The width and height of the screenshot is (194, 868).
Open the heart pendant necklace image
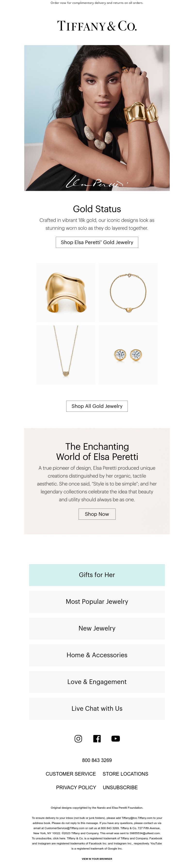(x=65, y=355)
